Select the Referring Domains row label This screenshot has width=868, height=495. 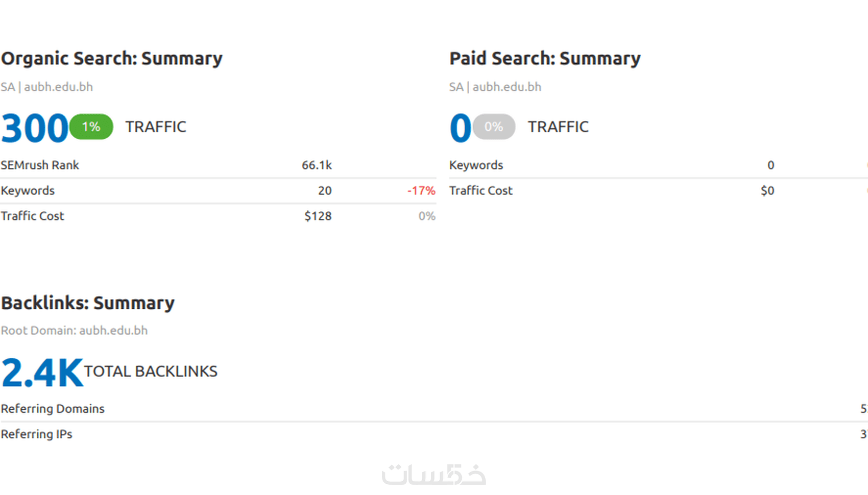coord(53,409)
